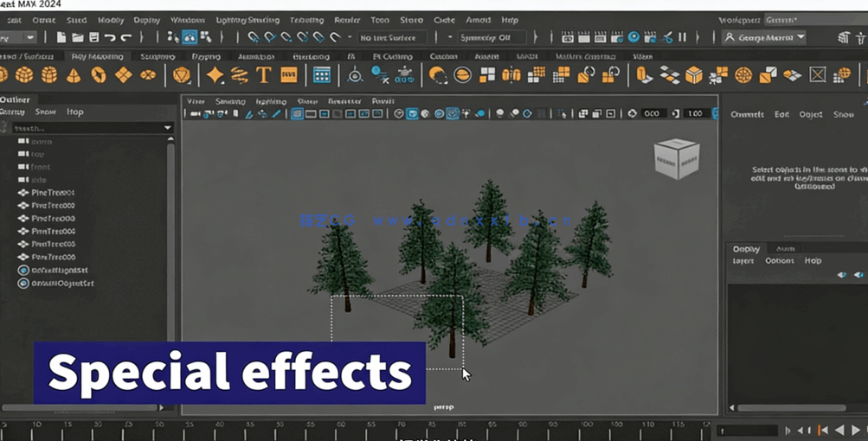Open the Options menu in the layer panel

pos(779,260)
